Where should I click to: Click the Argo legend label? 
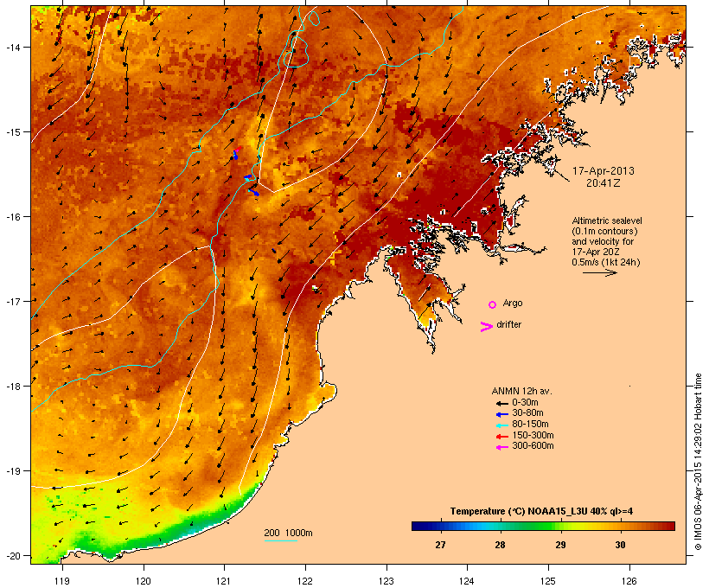coord(513,303)
